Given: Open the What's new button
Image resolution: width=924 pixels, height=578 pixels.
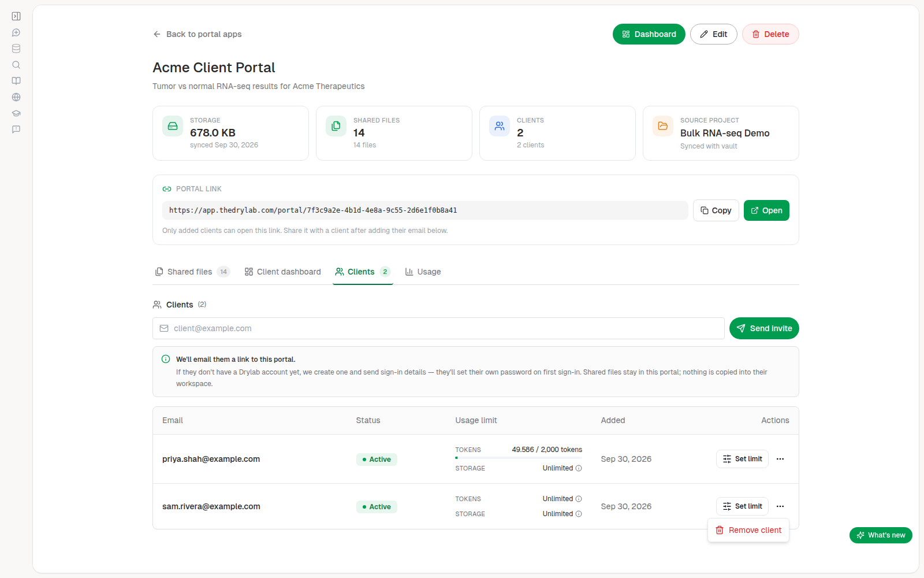Looking at the screenshot, I should click(x=881, y=535).
